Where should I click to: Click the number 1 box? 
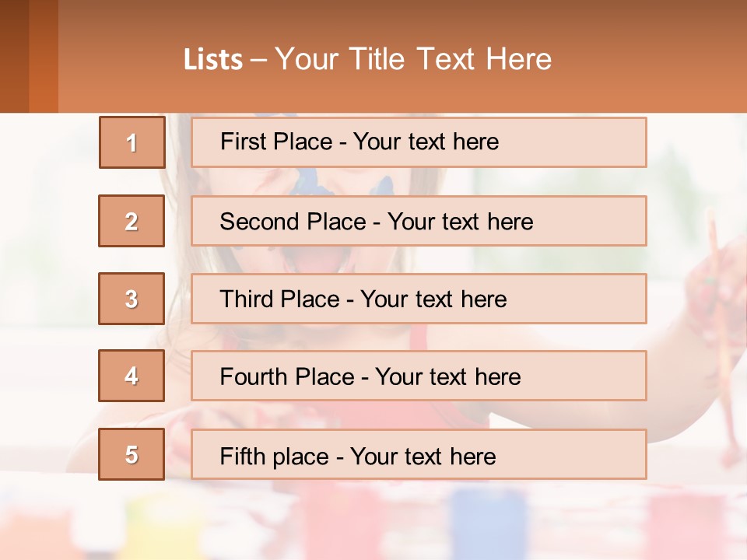click(x=132, y=142)
